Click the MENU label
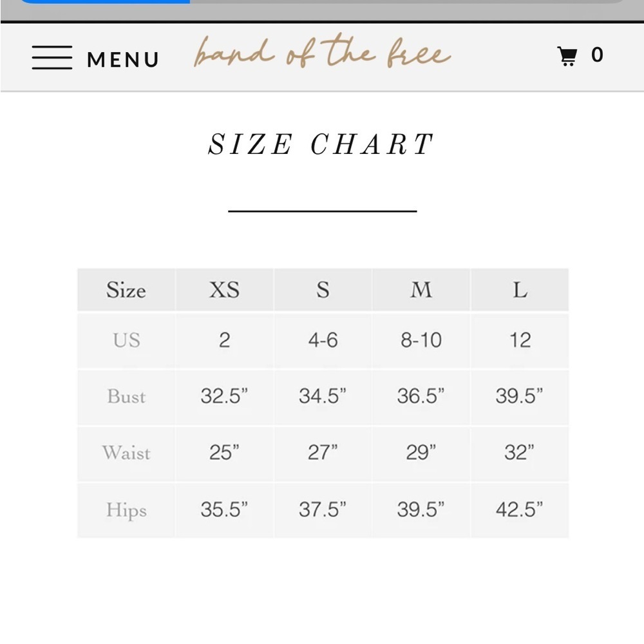644x644 pixels. click(x=123, y=59)
